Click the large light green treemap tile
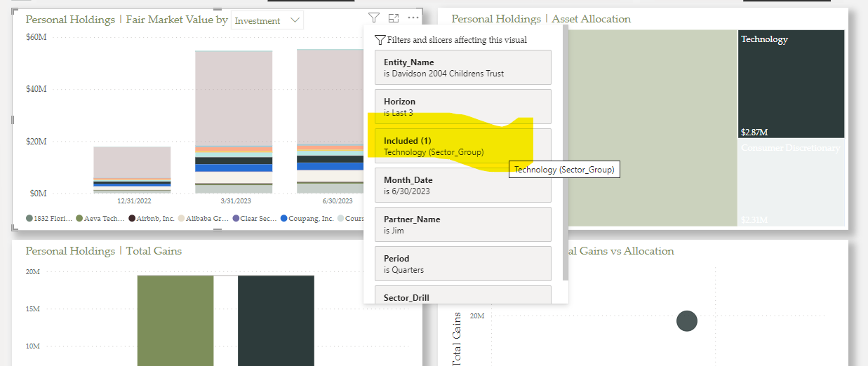This screenshot has height=366, width=868. tap(653, 128)
